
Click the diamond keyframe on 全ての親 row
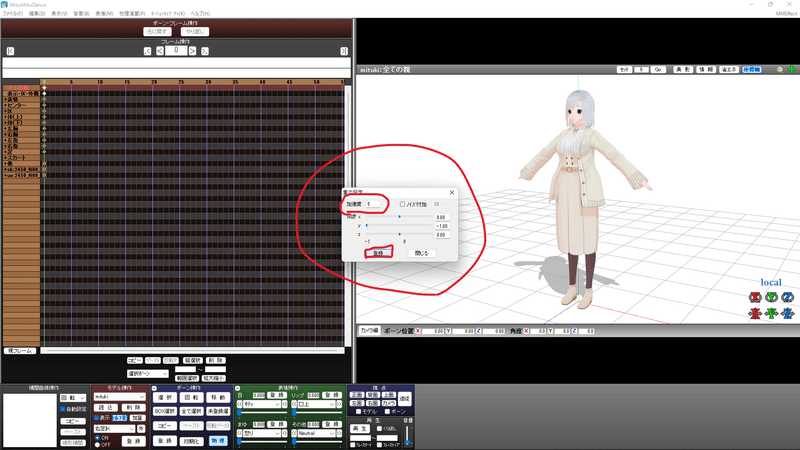[x=44, y=88]
